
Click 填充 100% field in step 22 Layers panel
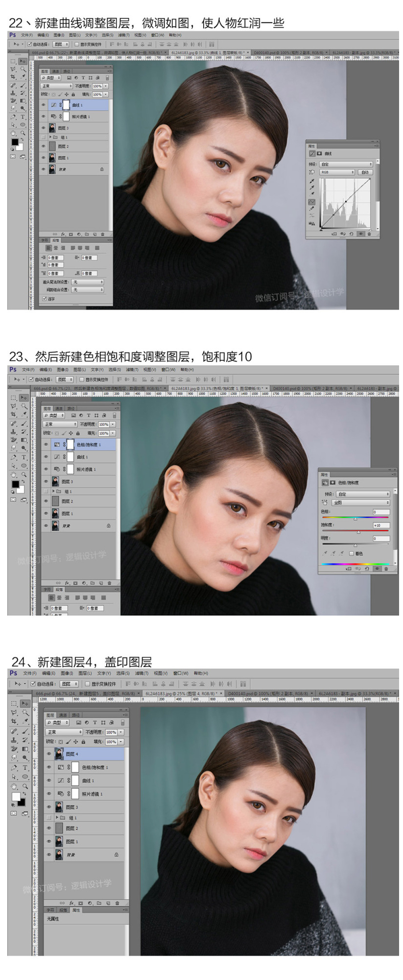click(97, 94)
